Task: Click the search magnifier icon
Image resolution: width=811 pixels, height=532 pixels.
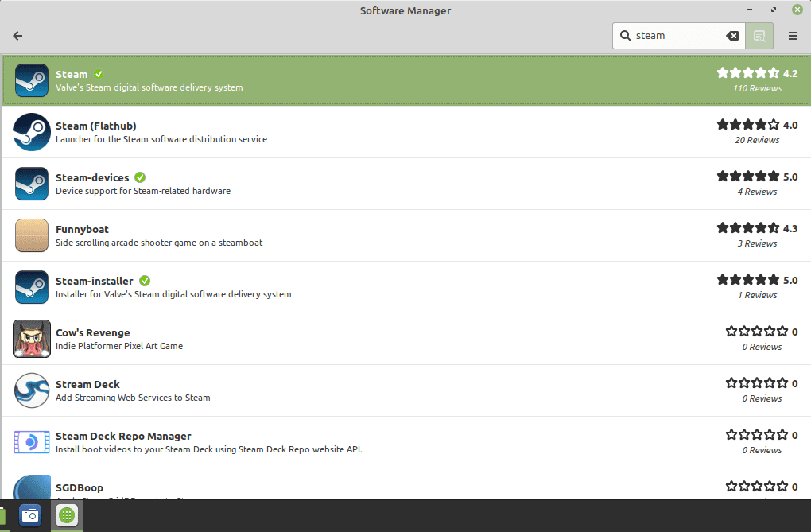Action: pos(625,36)
